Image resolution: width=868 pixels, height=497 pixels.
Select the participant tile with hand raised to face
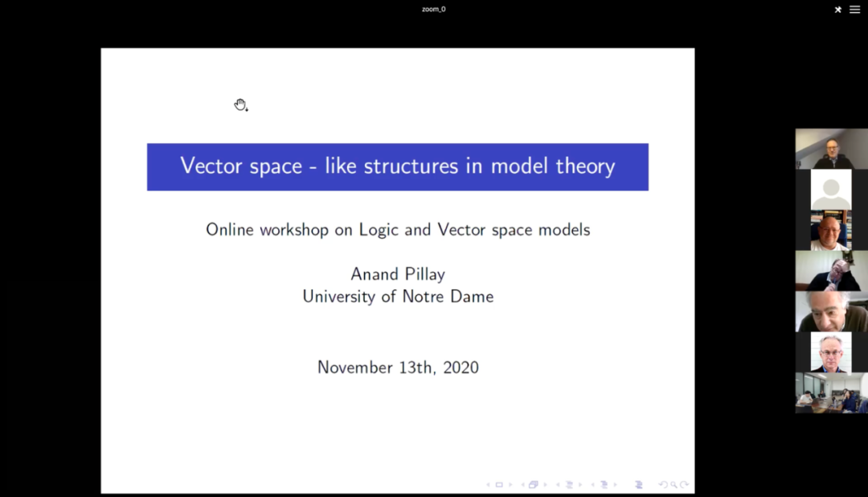coord(832,271)
